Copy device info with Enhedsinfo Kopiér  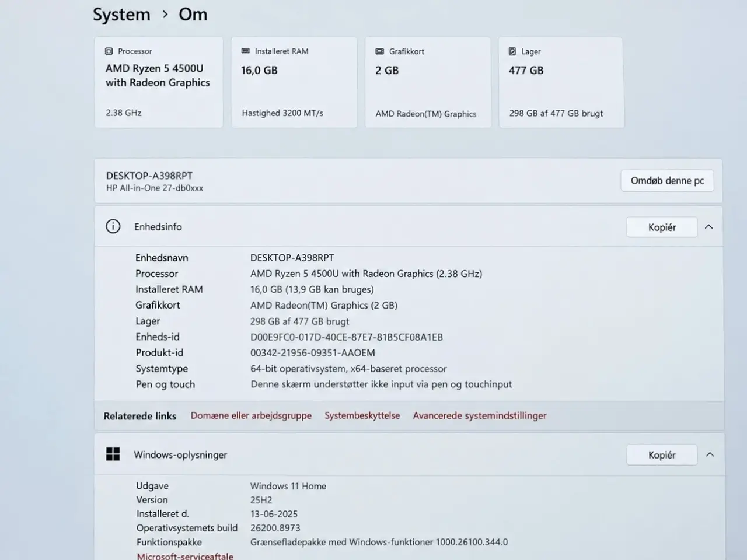[x=662, y=228]
